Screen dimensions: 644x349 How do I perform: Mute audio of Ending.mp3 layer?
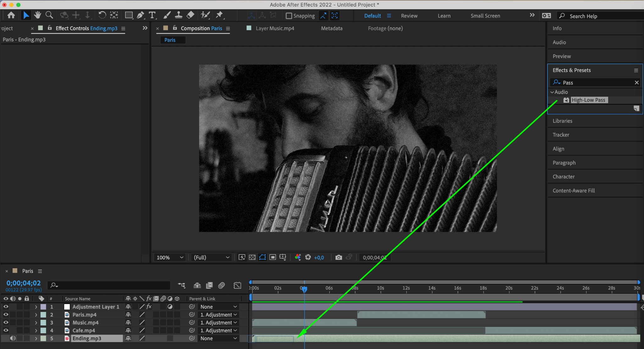[x=13, y=338]
